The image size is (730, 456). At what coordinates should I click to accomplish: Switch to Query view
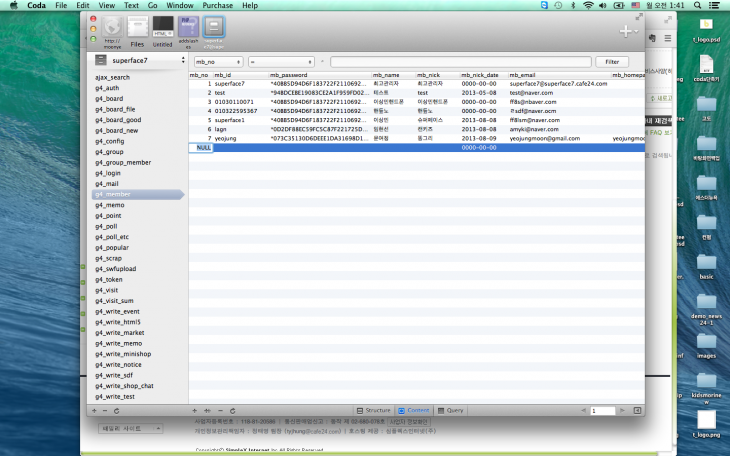tap(451, 410)
